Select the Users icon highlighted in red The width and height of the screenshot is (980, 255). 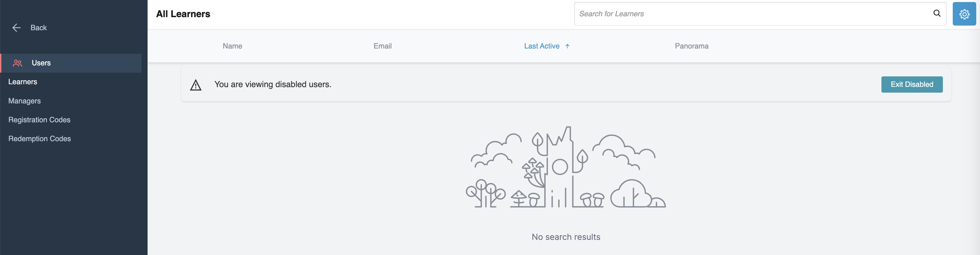click(17, 63)
